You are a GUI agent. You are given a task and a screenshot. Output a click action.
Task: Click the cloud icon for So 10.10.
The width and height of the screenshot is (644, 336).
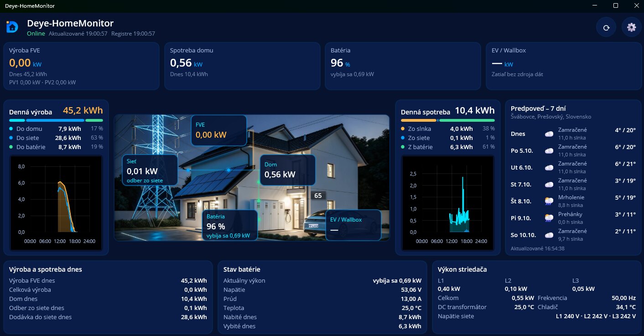[549, 235]
